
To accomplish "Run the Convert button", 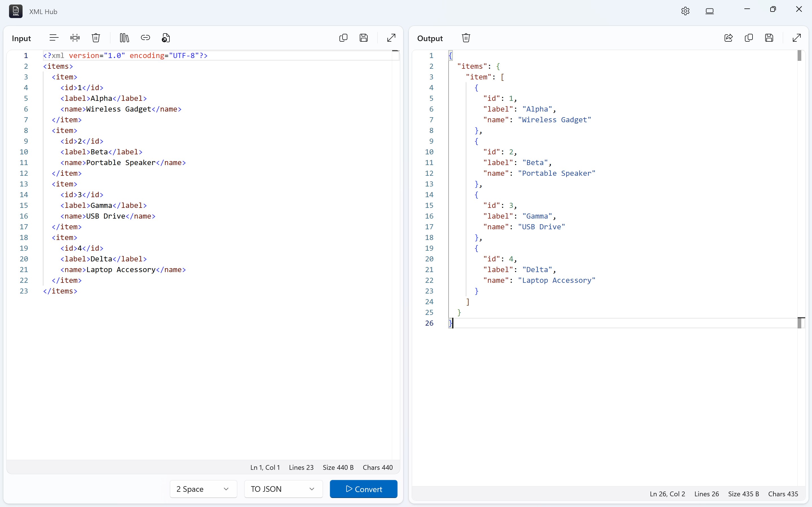I will pyautogui.click(x=363, y=489).
